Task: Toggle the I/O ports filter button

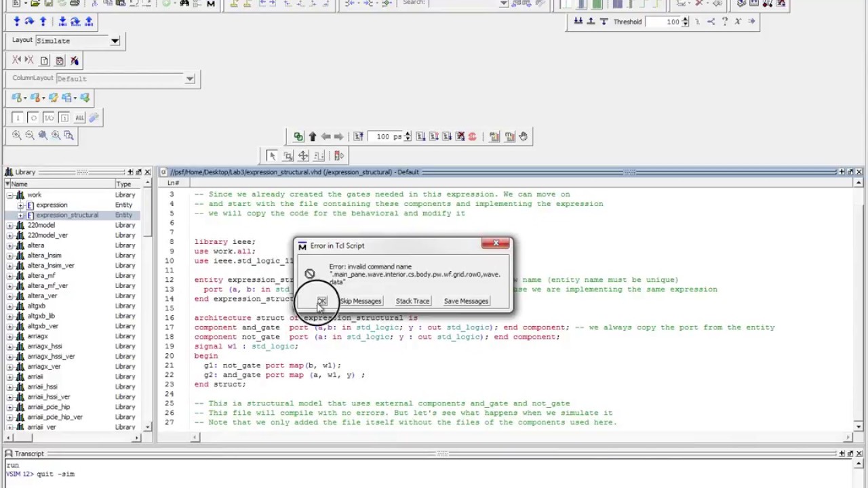Action: 49,118
